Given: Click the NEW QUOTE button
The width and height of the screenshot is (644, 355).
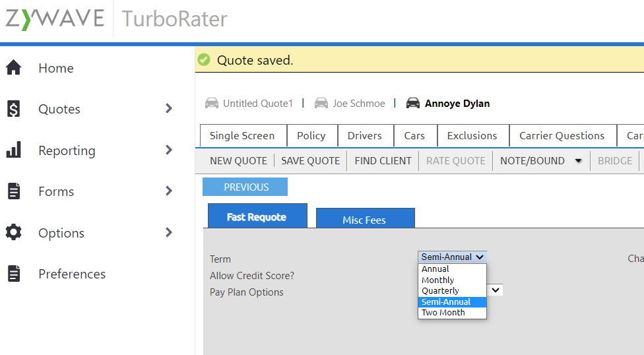Looking at the screenshot, I should point(239,160).
